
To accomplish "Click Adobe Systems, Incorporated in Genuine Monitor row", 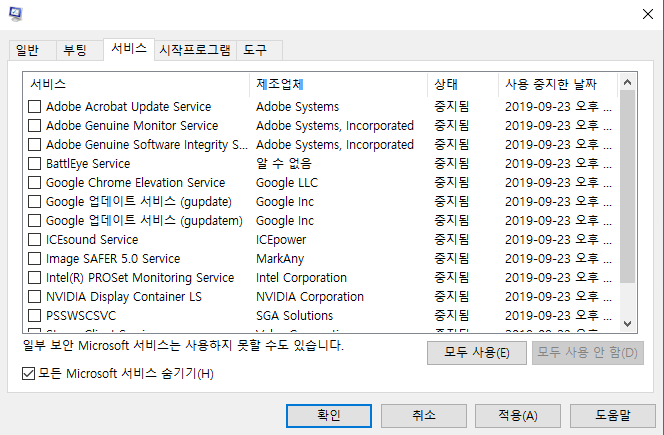I will point(335,126).
